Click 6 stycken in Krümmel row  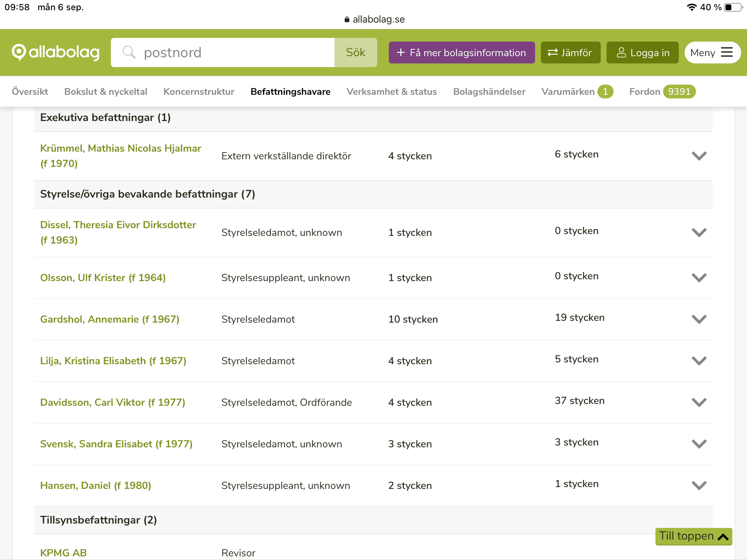[x=577, y=154]
